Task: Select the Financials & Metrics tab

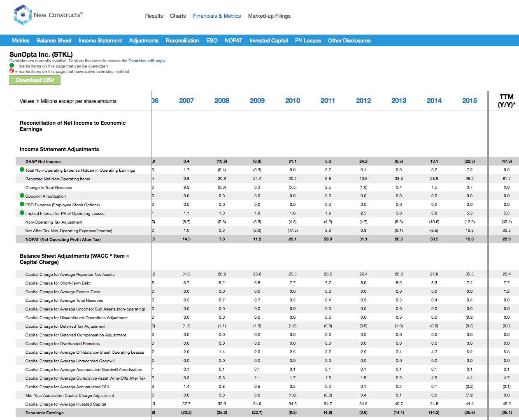Action: [217, 16]
